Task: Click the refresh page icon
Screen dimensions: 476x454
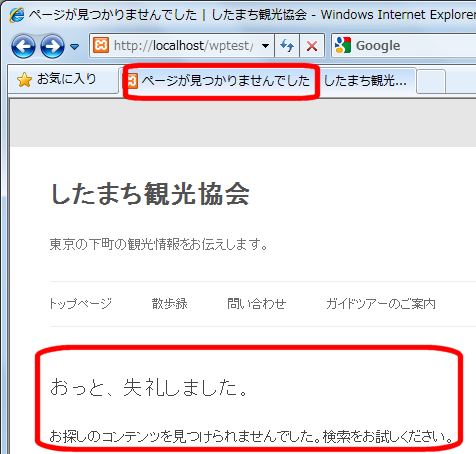Action: 287,45
